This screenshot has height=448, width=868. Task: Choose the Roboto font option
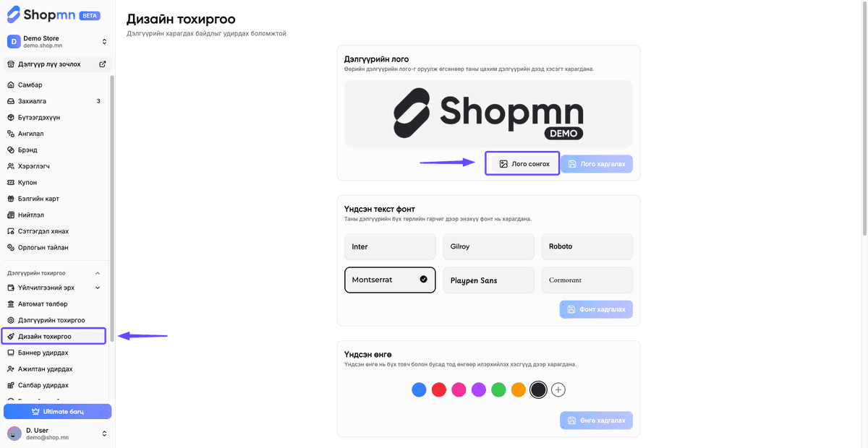click(587, 246)
